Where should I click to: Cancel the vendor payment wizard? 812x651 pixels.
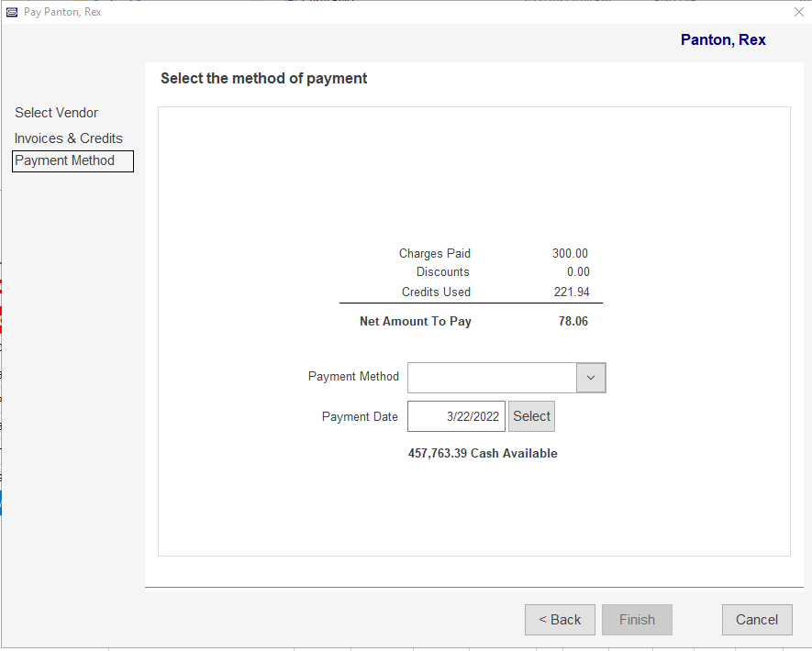coord(757,620)
